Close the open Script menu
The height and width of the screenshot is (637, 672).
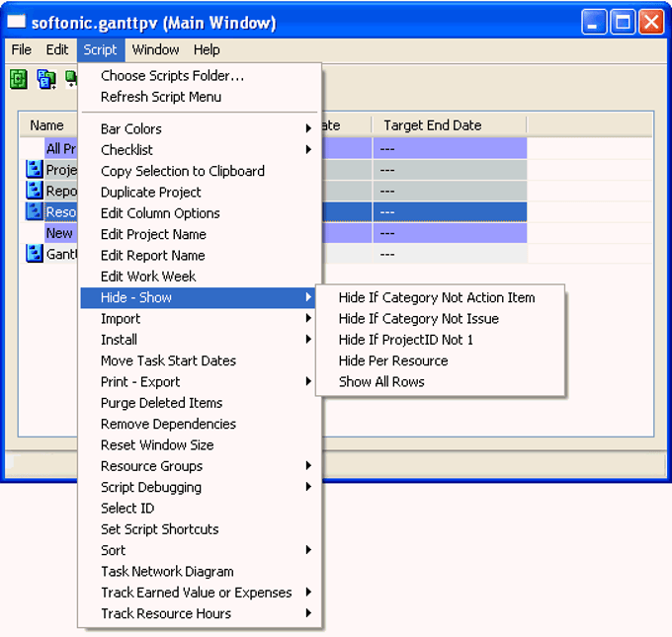(100, 49)
